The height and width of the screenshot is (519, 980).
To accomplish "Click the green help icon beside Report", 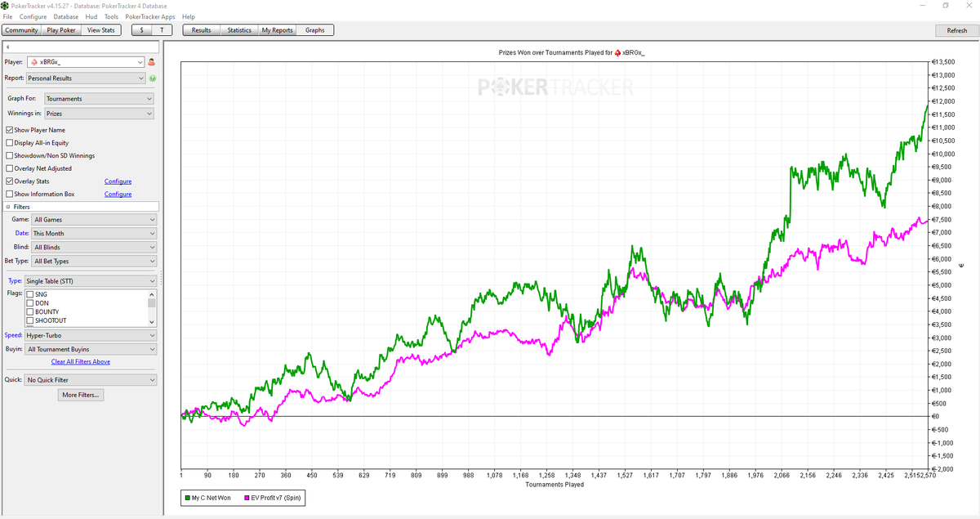I will point(153,78).
